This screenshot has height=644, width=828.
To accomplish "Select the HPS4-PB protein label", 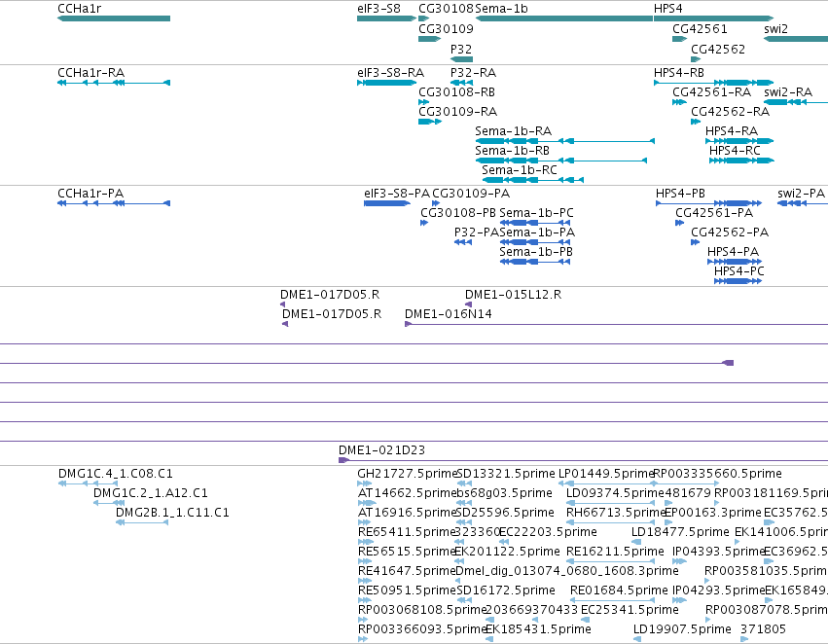I will (x=681, y=194).
